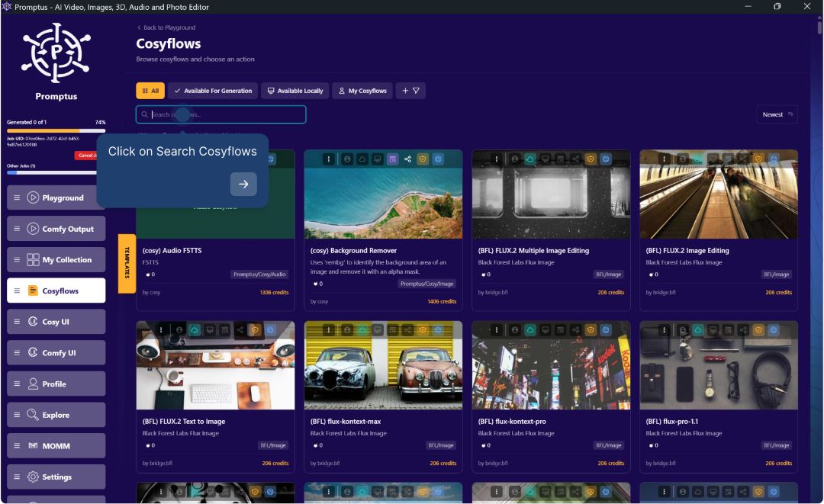Click the Explore magnifier icon in sidebar
Image resolution: width=824 pixels, height=504 pixels.
(33, 415)
